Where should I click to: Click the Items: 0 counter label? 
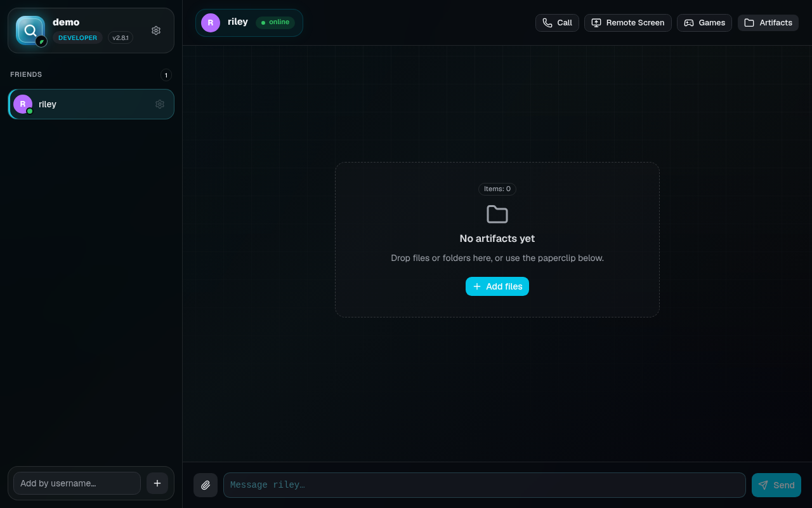pyautogui.click(x=497, y=189)
